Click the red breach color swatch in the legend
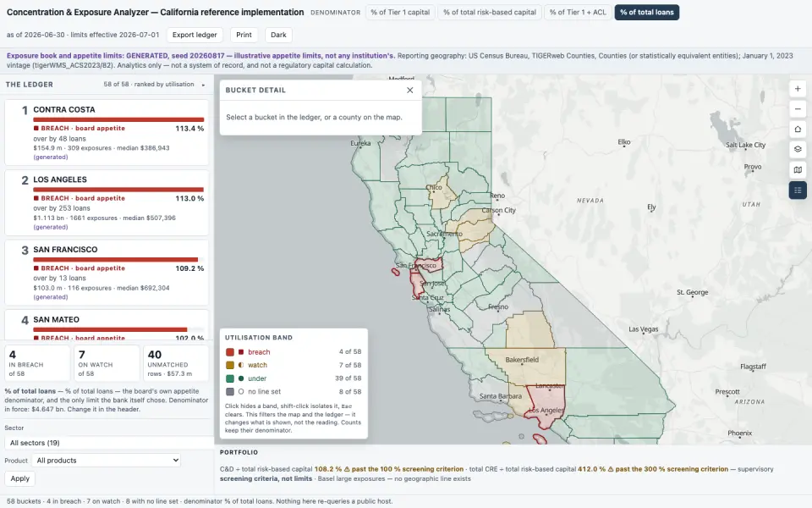This screenshot has height=508, width=812. tap(230, 352)
